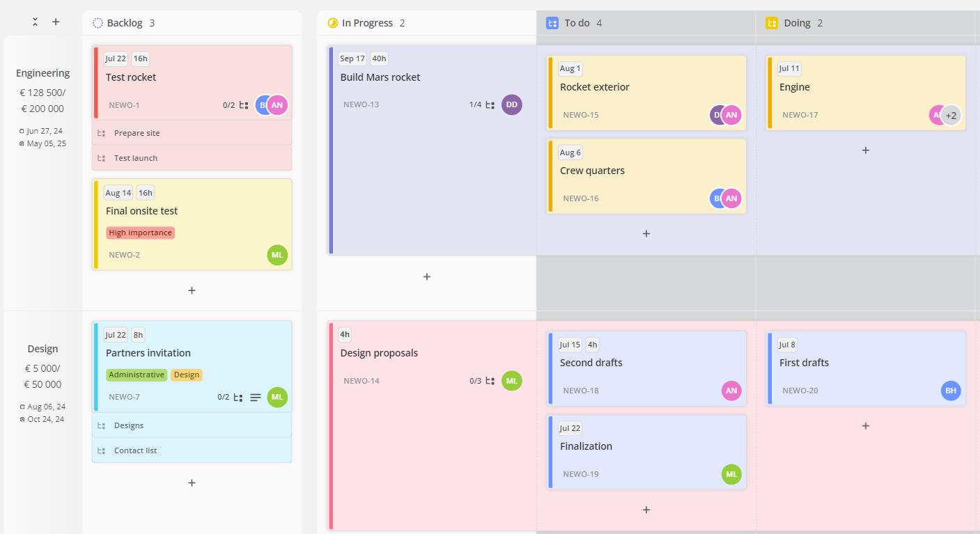The image size is (980, 534).
Task: Add card below Crew quarters with plus
Action: 646,233
